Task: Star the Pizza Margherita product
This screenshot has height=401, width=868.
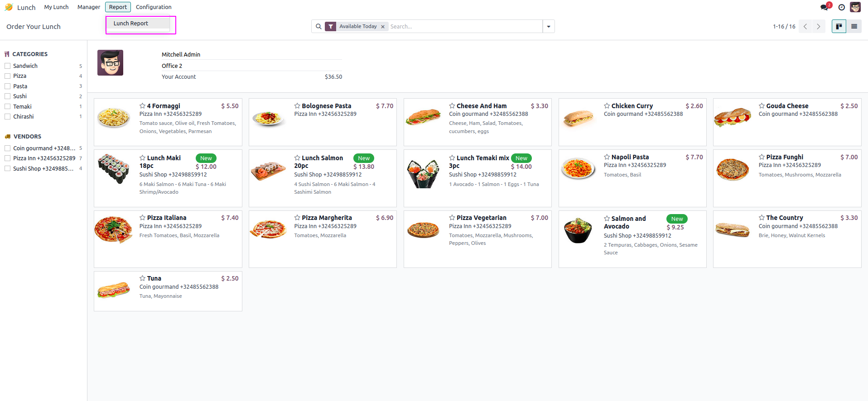Action: pyautogui.click(x=297, y=218)
